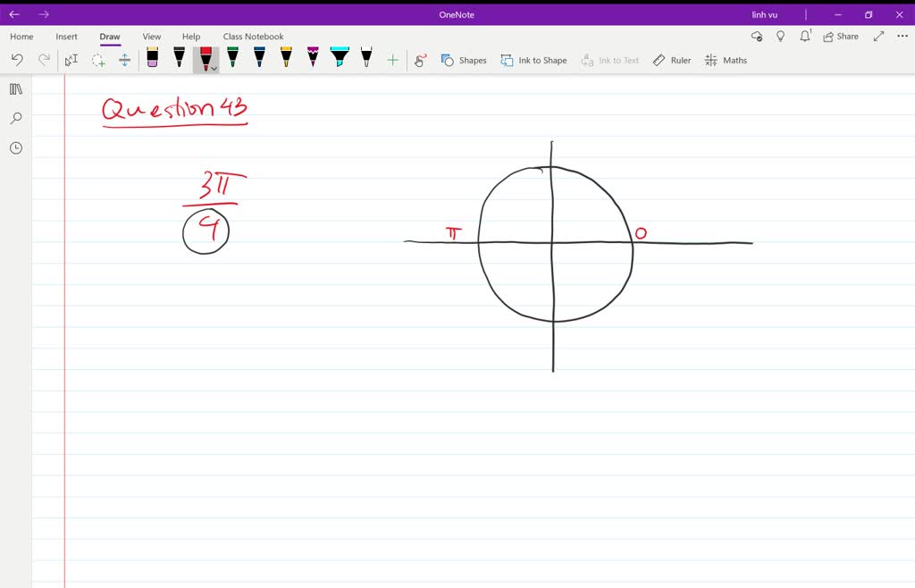Open notification alerts via the bell
The width and height of the screenshot is (915, 588).
click(x=805, y=36)
